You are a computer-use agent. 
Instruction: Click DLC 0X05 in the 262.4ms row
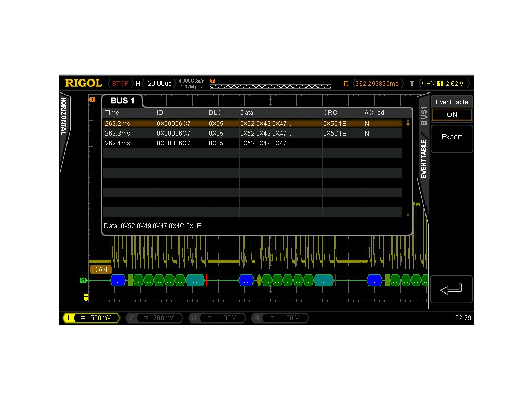pos(216,143)
